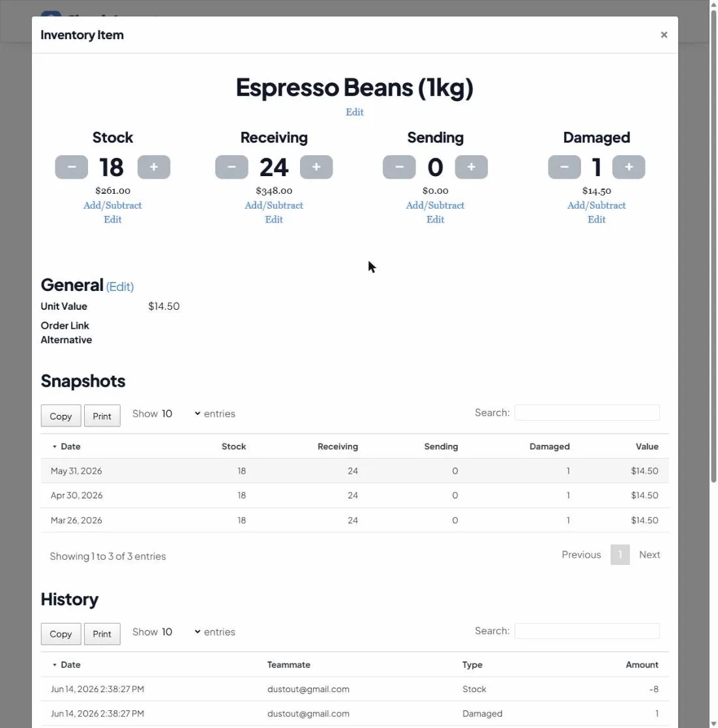This screenshot has width=718, height=728.
Task: Open Add/Subtract under Sending
Action: click(436, 205)
